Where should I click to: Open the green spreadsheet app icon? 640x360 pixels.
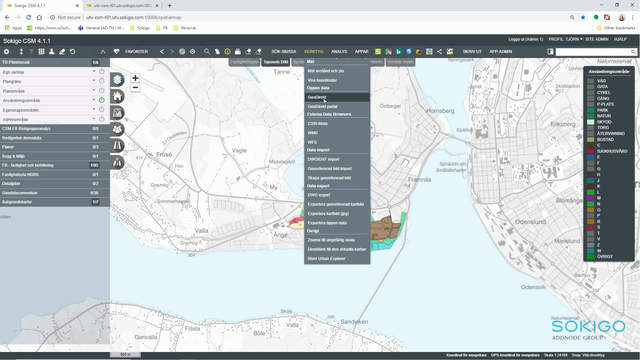(378, 52)
